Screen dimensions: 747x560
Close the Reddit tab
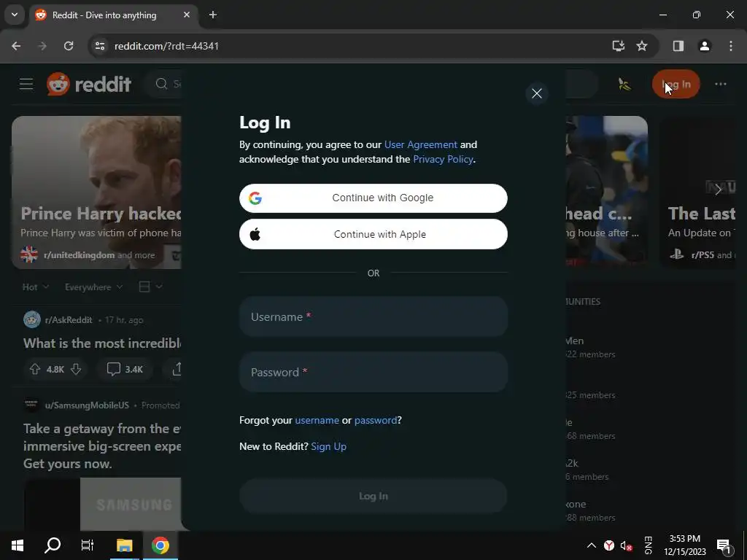click(187, 15)
